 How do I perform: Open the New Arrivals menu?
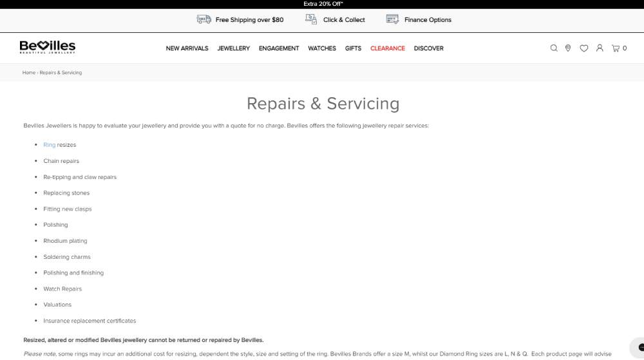187,48
